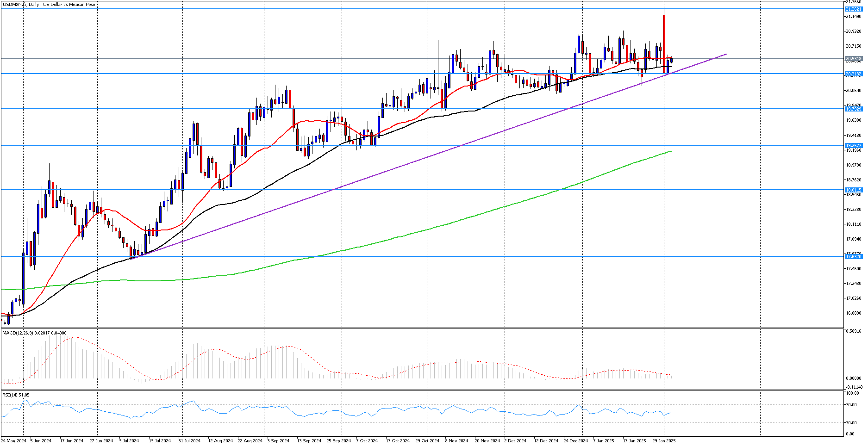The height and width of the screenshot is (446, 868).
Task: Click the MACD 0.0000 scale value
Action: [853, 378]
